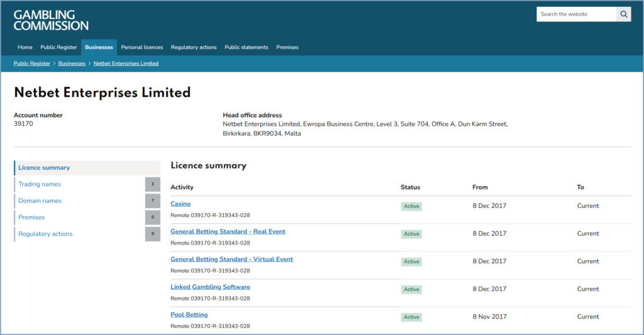
Task: Click Active status badge for Casino
Action: pyautogui.click(x=411, y=206)
